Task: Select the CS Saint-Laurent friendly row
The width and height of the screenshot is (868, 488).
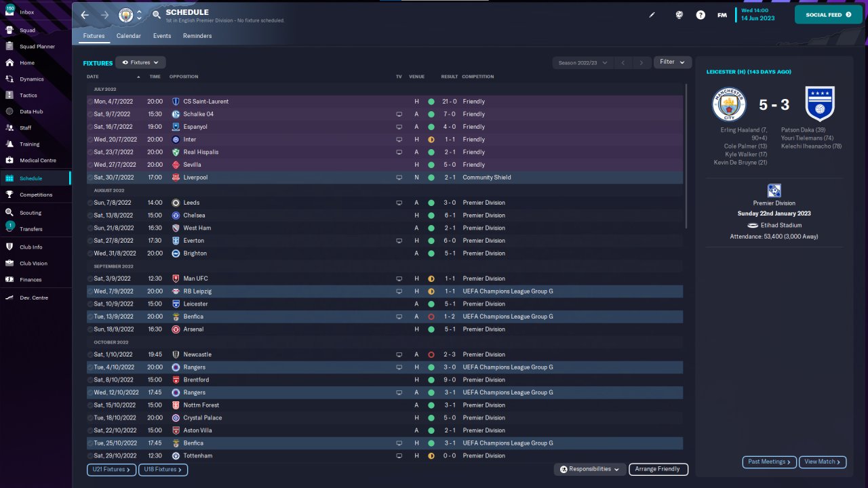Action: pos(384,102)
